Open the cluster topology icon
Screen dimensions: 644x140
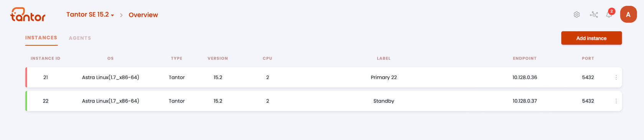pos(594,15)
